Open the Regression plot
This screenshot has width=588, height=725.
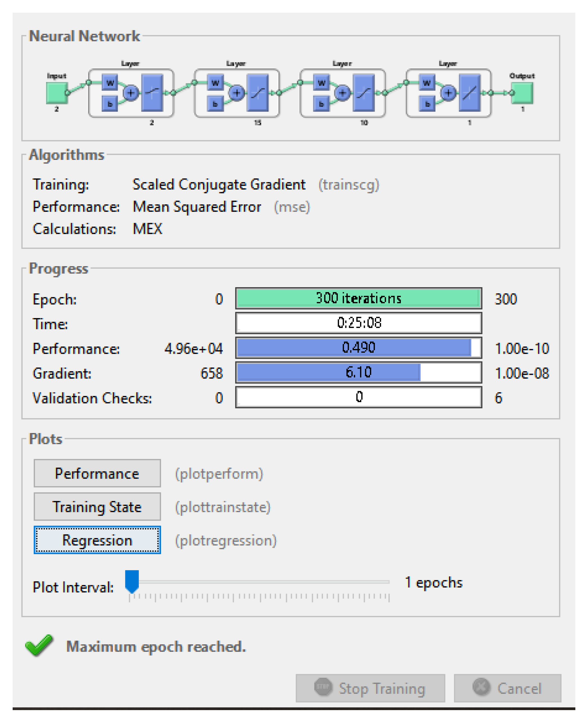pyautogui.click(x=97, y=540)
